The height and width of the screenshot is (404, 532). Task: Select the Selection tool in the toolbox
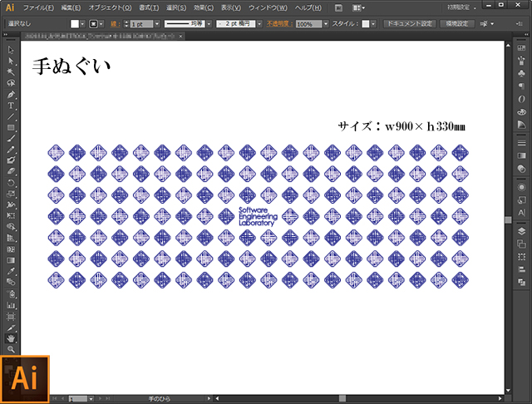[x=12, y=51]
